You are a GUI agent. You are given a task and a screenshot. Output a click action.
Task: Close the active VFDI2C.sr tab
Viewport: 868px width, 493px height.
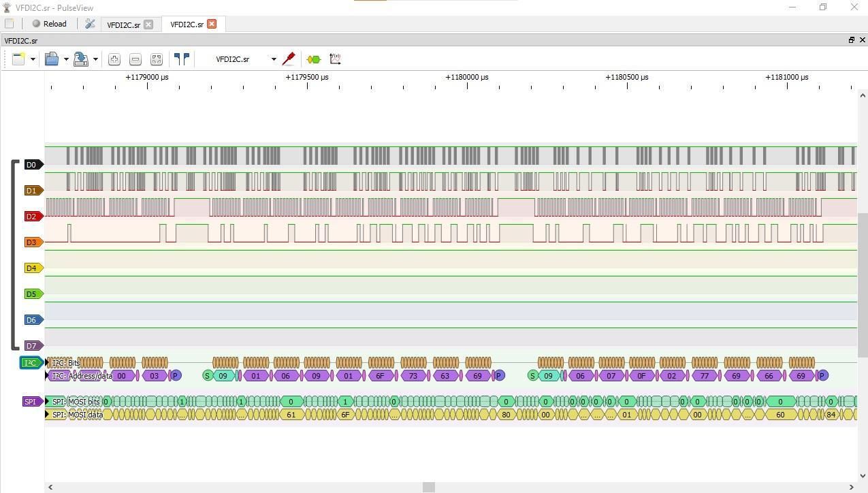(212, 24)
